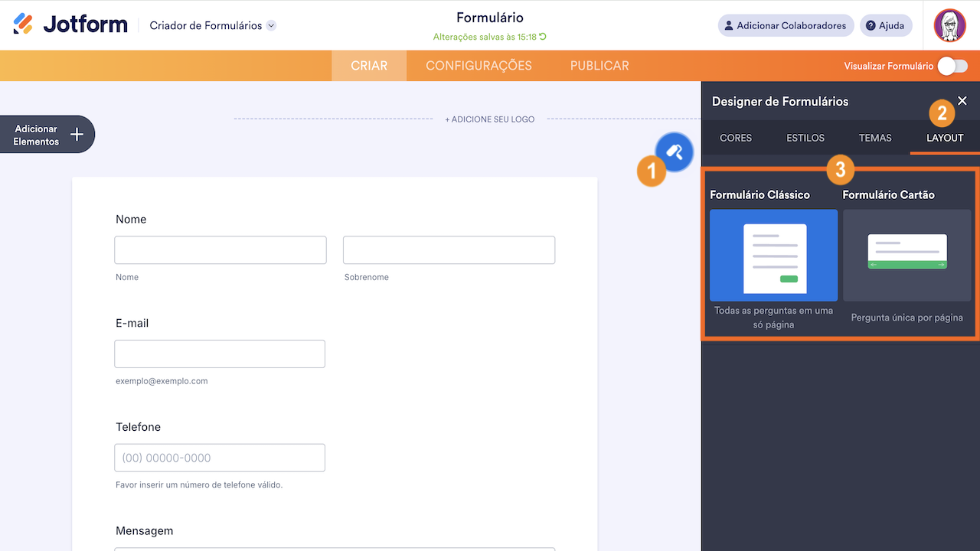Viewport: 980px width, 551px height.
Task: Go to the PUBLICAR tab
Action: pos(599,66)
